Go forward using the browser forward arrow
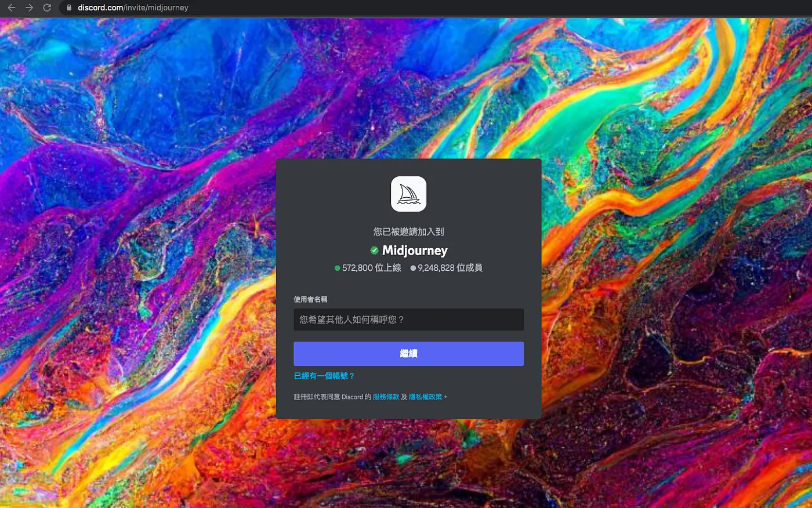This screenshot has width=812, height=508. 30,8
